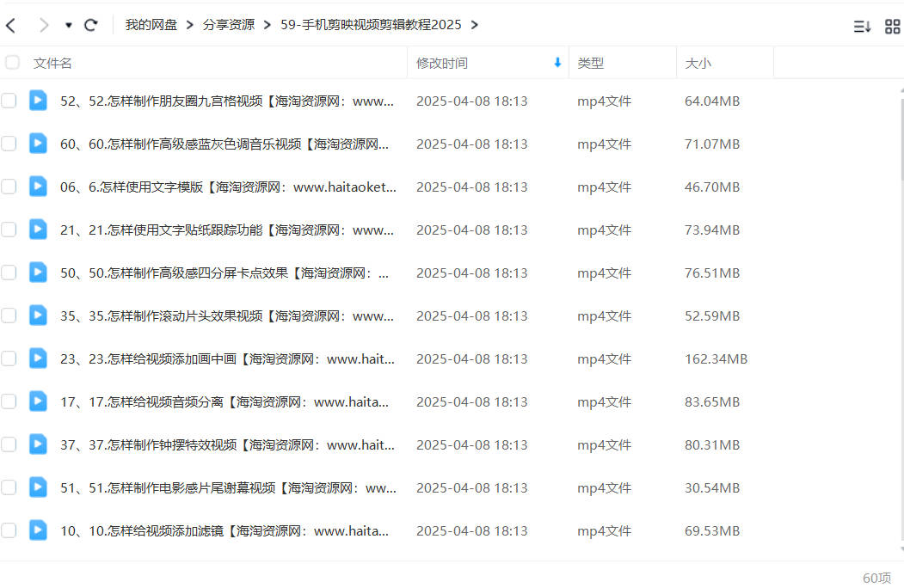Switch to grid thumbnail view
Image resolution: width=904 pixels, height=588 pixels.
point(893,27)
